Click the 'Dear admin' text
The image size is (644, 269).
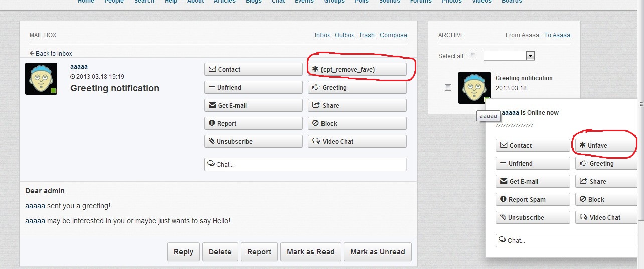(45, 191)
